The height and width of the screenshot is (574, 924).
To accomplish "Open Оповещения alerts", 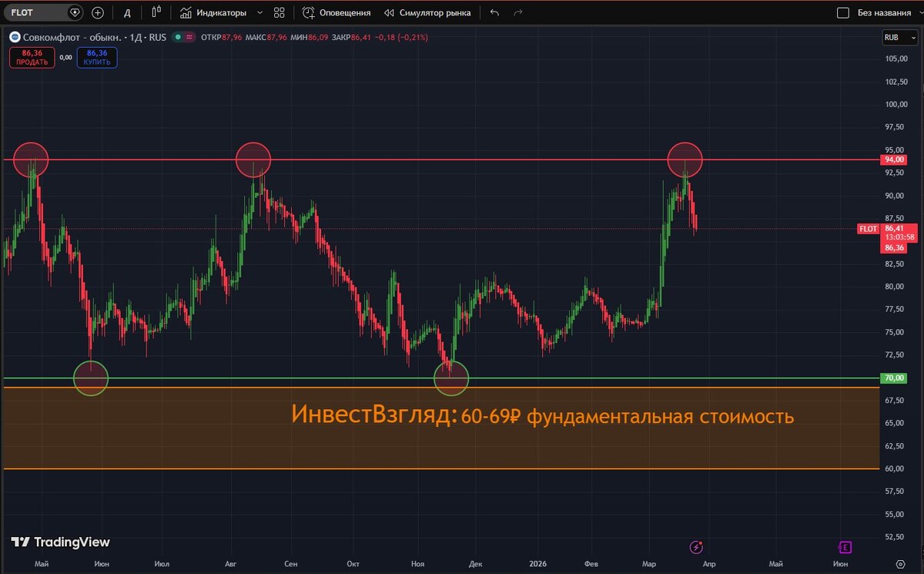I will (336, 13).
